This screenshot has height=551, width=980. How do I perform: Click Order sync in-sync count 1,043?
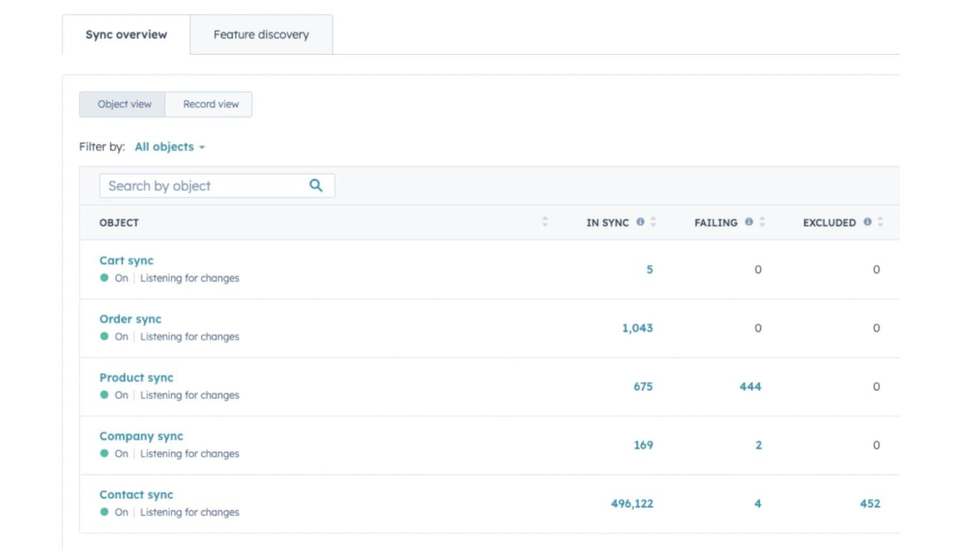(637, 328)
